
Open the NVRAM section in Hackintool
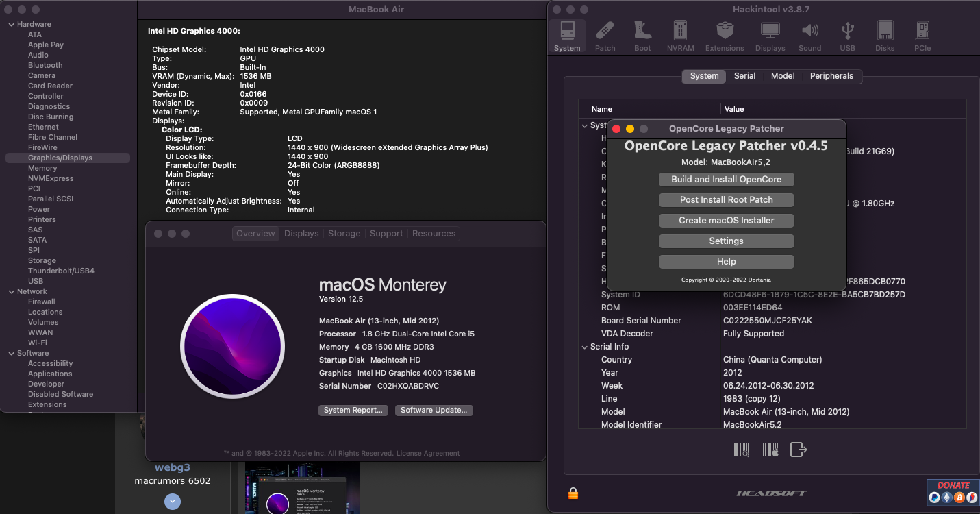tap(680, 36)
